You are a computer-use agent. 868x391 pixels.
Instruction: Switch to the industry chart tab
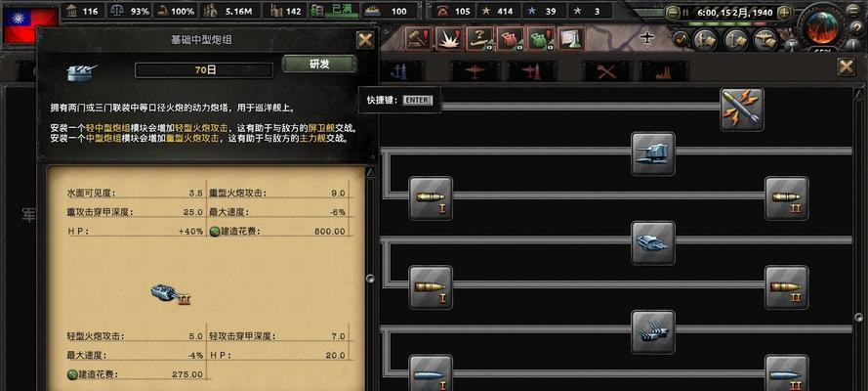click(664, 71)
